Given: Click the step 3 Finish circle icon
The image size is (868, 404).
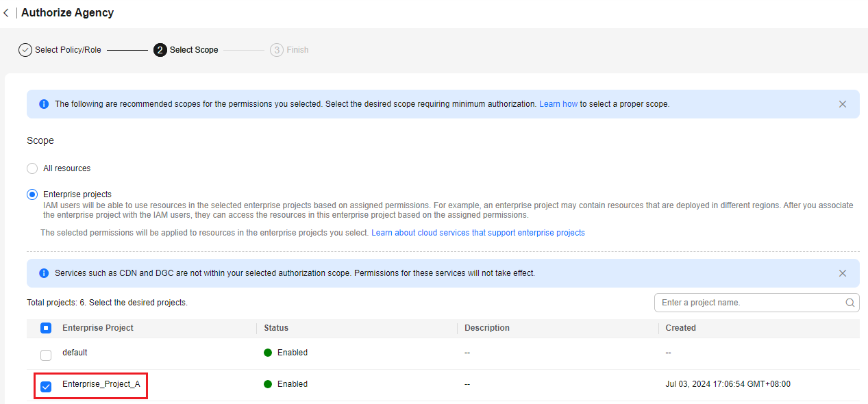Looking at the screenshot, I should [x=277, y=50].
